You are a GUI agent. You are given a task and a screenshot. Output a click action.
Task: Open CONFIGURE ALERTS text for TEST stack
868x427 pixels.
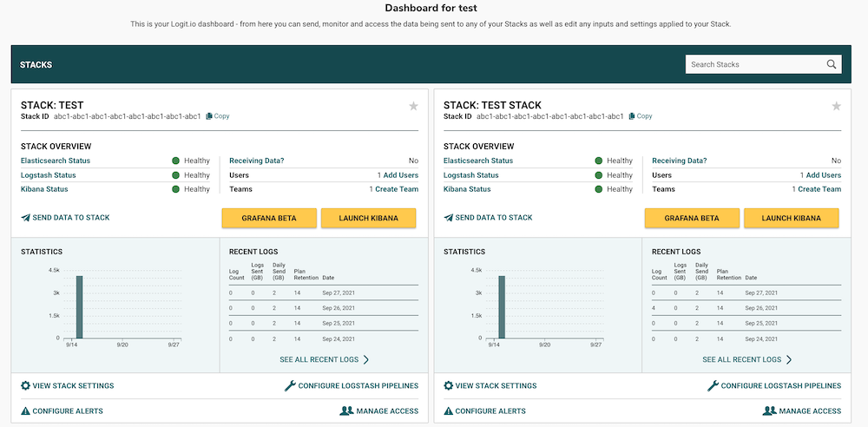pos(68,411)
